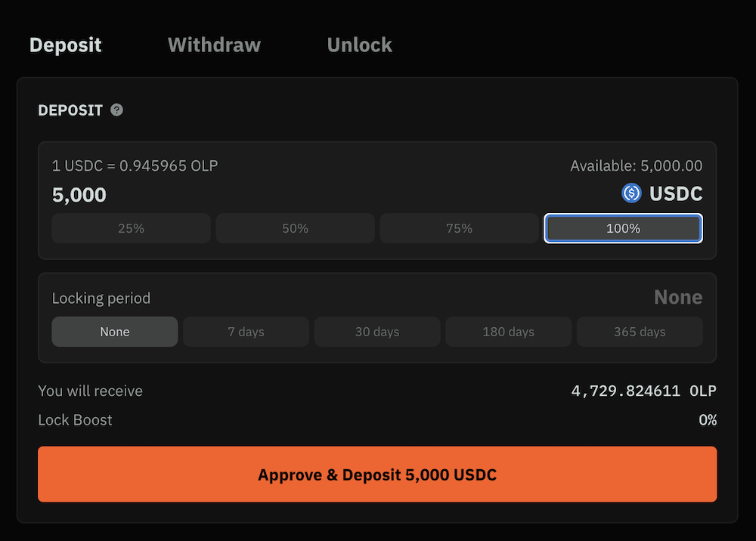Click the help icon beside DEPOSIT heading
The image size is (756, 541).
(x=116, y=110)
